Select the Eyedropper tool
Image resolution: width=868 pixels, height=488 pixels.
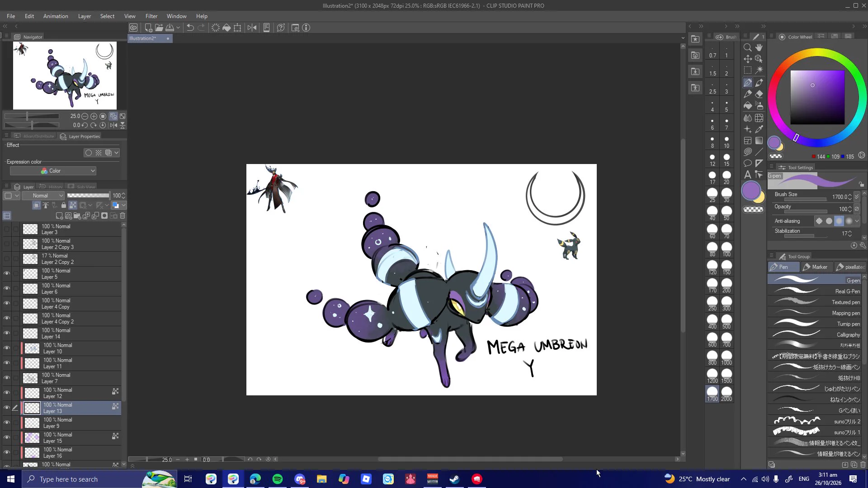759,129
